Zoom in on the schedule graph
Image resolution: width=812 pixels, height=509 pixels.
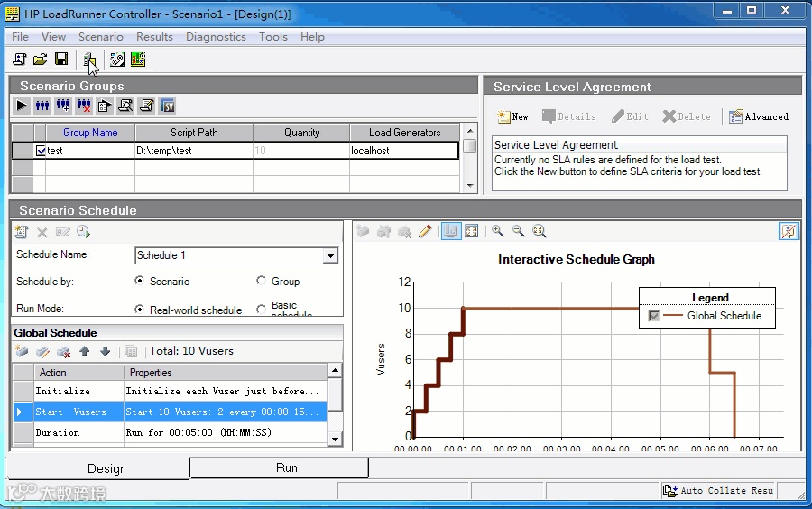498,231
